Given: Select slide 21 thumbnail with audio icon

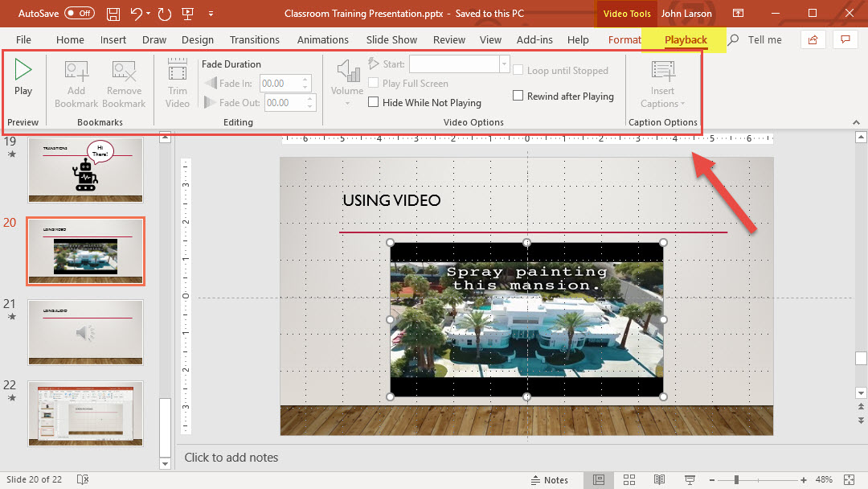Looking at the screenshot, I should pyautogui.click(x=85, y=331).
